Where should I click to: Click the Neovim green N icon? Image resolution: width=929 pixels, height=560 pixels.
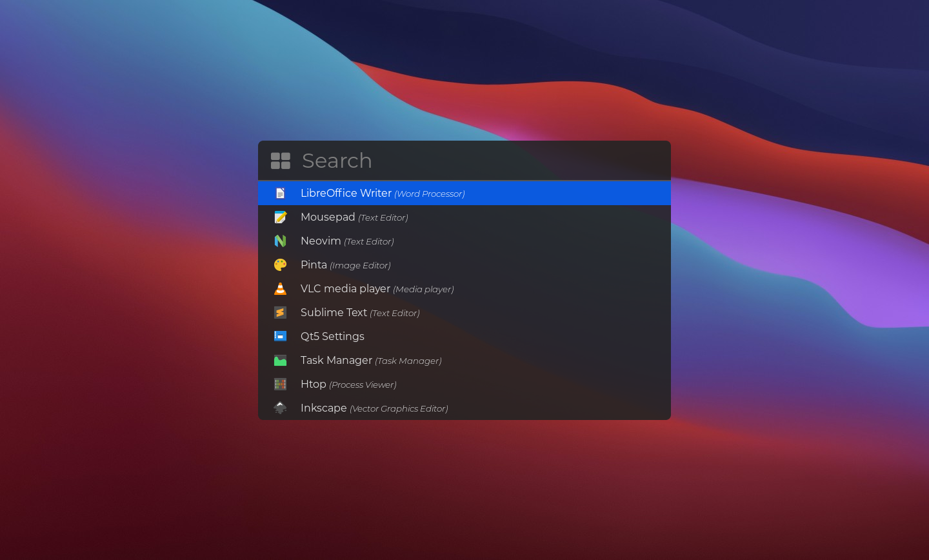pyautogui.click(x=280, y=241)
